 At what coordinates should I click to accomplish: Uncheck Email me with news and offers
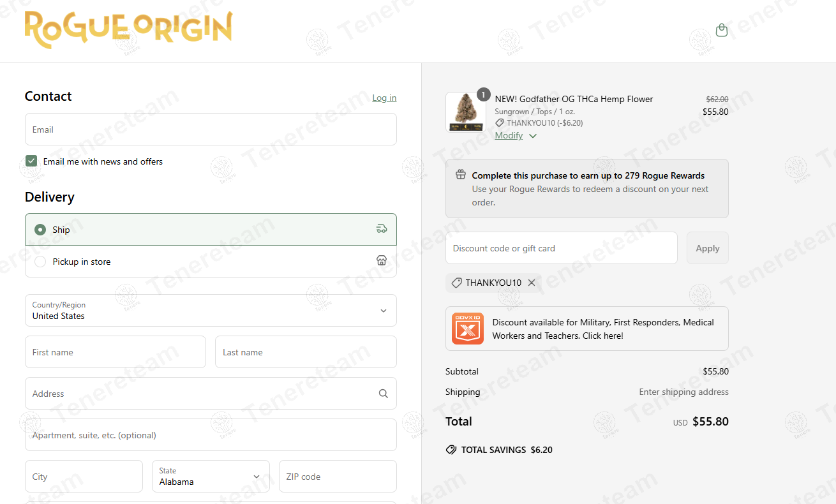[31, 161]
